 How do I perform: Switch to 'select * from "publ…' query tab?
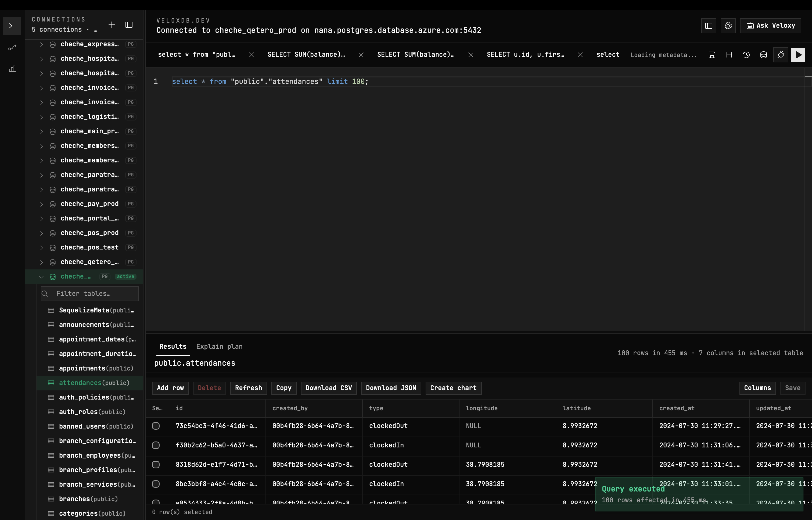[197, 55]
